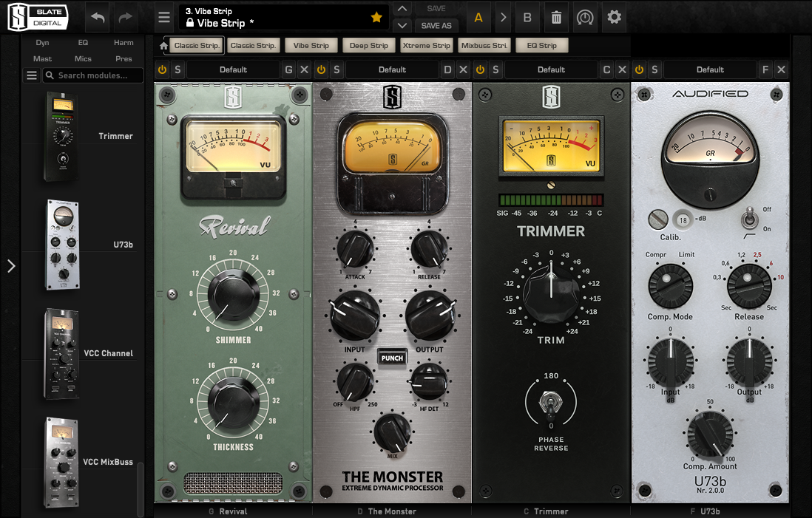Open the preset hamburger menu

(x=164, y=17)
